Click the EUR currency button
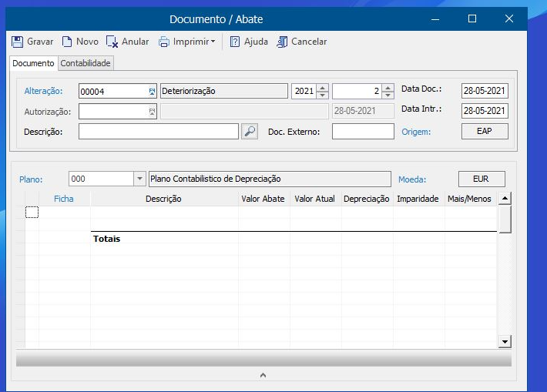 pos(482,179)
